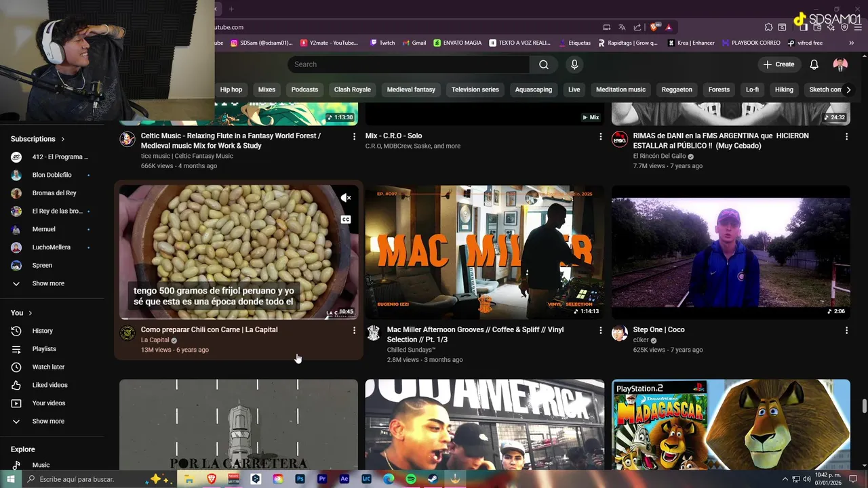Show more category chips with right arrow
Image resolution: width=868 pixels, height=488 pixels.
pyautogui.click(x=848, y=89)
